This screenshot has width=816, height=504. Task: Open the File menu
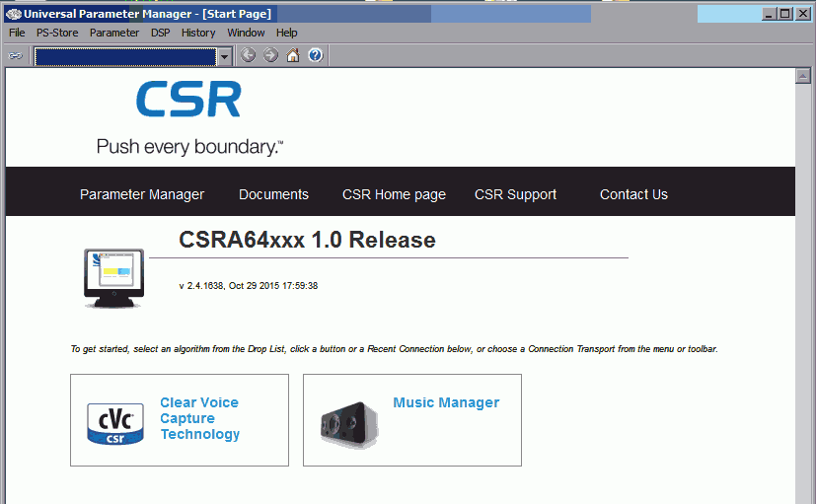17,33
